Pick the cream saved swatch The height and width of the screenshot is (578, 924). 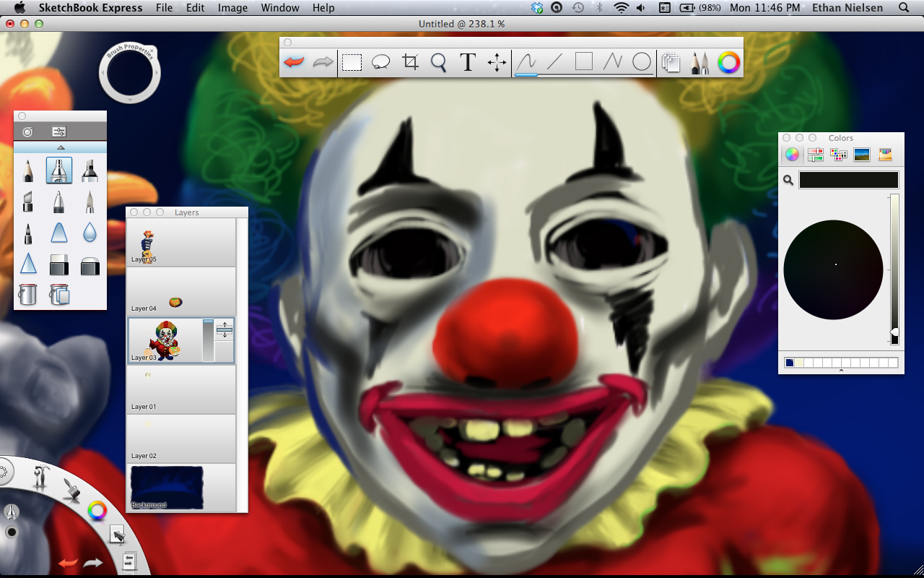pyautogui.click(x=799, y=363)
